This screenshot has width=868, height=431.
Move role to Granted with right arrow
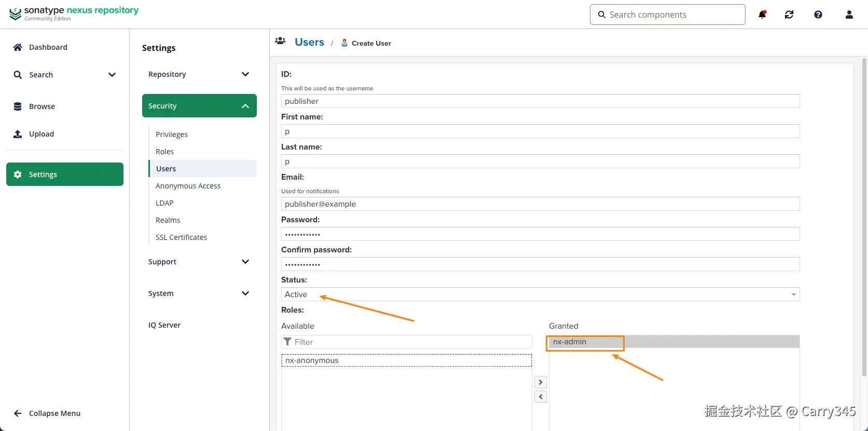[541, 382]
